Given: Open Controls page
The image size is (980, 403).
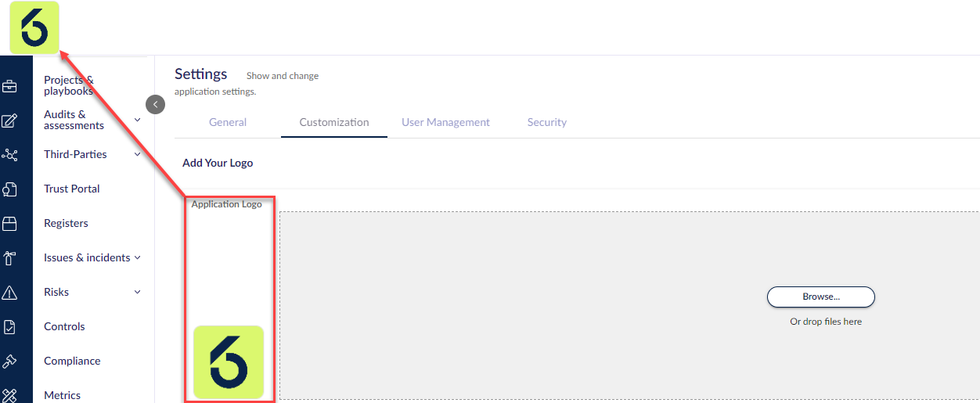Looking at the screenshot, I should 64,326.
